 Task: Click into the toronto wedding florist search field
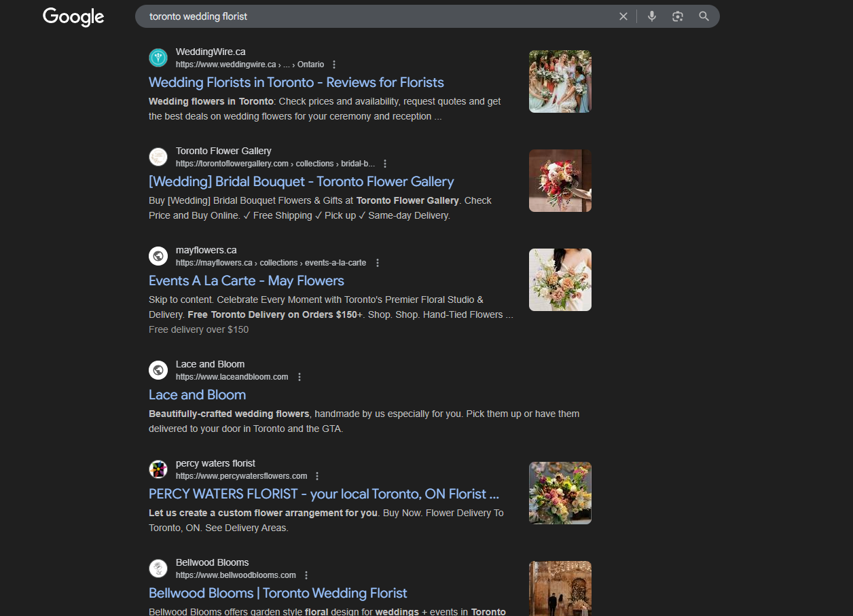374,16
